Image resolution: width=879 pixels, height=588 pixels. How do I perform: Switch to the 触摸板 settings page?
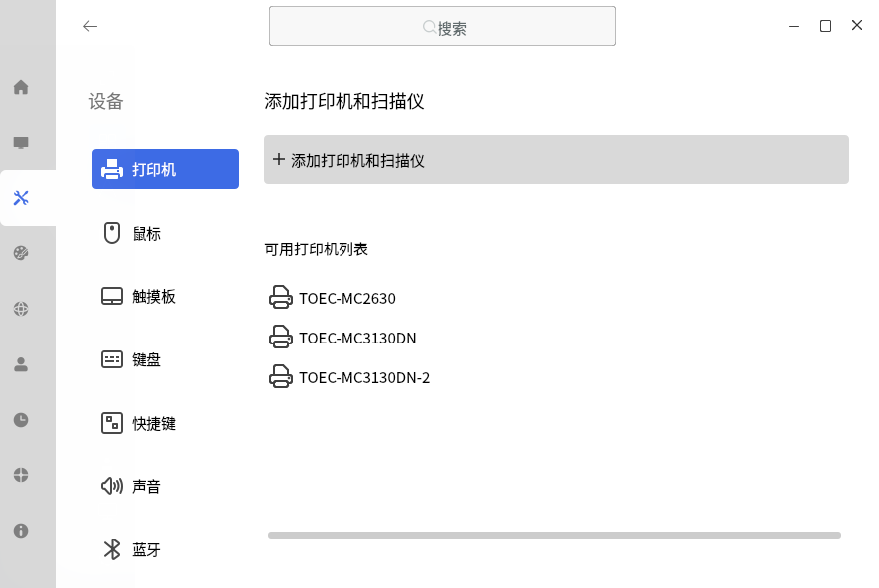[x=165, y=296]
